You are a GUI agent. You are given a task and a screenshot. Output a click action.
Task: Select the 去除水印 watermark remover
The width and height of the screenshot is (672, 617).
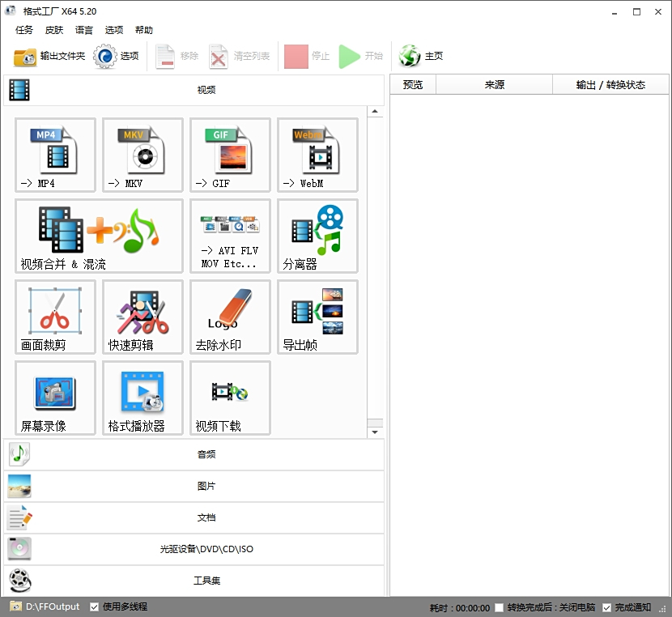[x=230, y=317]
